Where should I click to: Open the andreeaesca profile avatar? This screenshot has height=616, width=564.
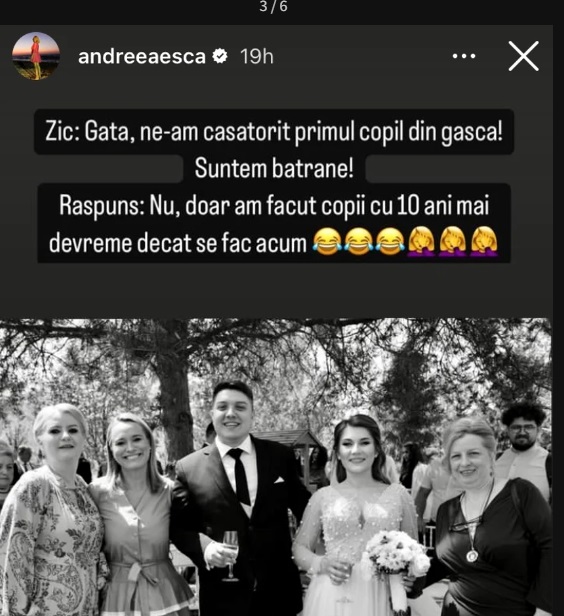click(36, 56)
